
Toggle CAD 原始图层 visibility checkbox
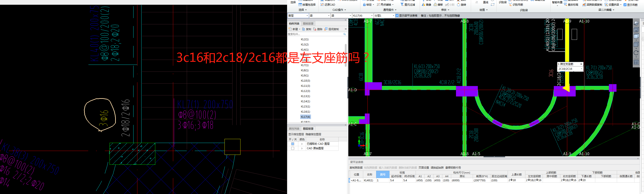coord(293,148)
